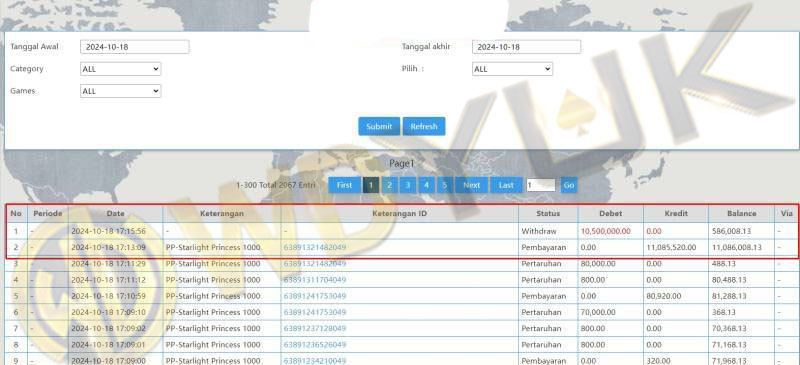Open ID link 63891234210049
Viewport: 800px width, 365px height.
pos(315,361)
